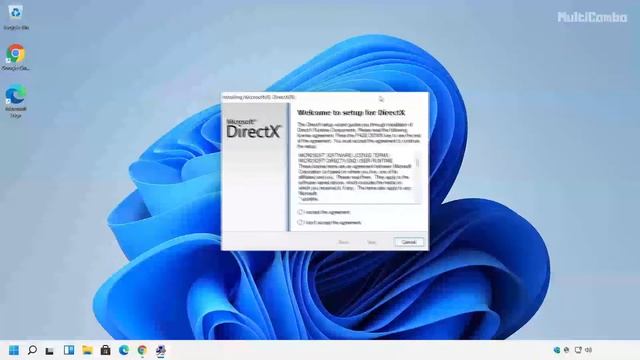
Task: Click inside the license terms text box
Action: (x=356, y=177)
